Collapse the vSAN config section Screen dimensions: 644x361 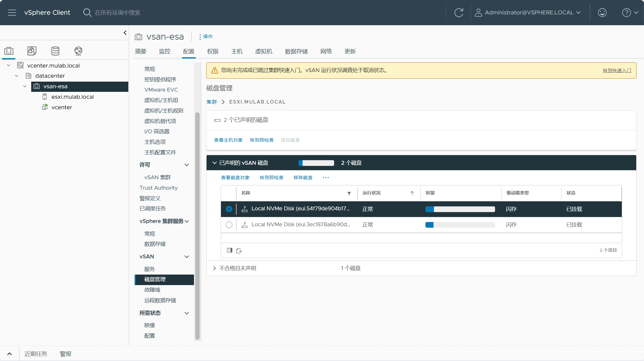pos(186,257)
